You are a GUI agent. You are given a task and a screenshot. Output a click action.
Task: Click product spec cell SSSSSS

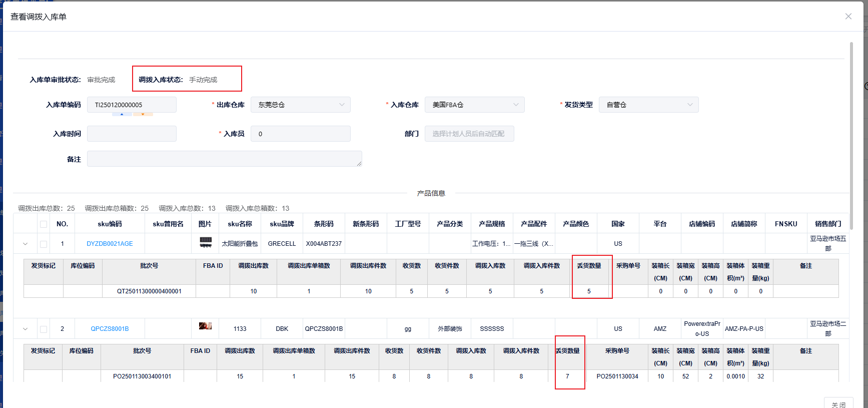(492, 329)
